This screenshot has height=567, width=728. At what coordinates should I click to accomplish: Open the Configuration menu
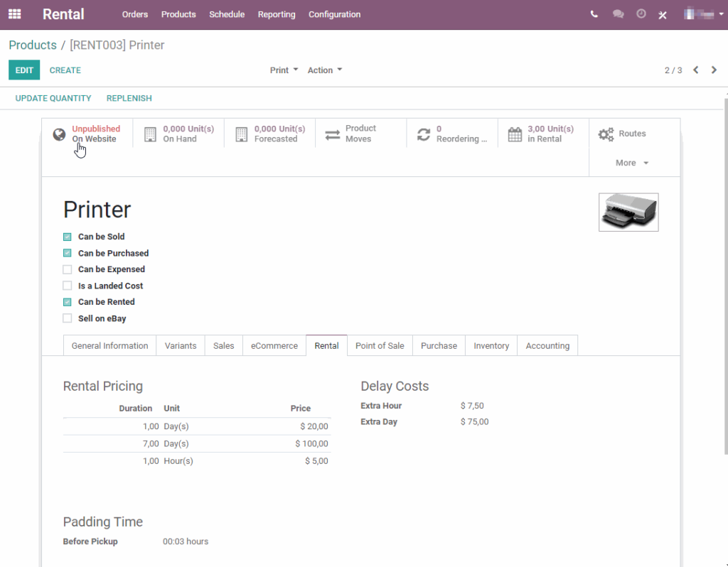(x=334, y=14)
